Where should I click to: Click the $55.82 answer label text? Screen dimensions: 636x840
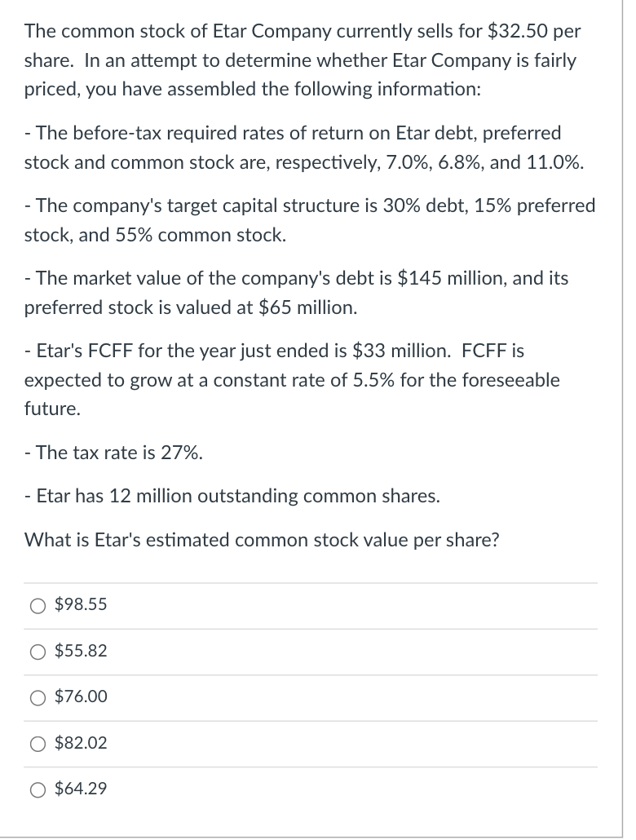pyautogui.click(x=81, y=652)
